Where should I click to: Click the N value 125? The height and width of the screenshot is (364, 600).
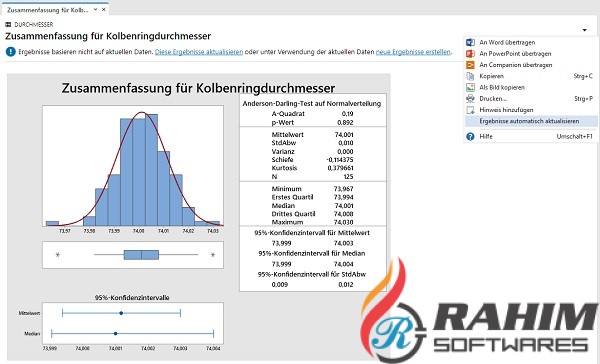pyautogui.click(x=348, y=176)
